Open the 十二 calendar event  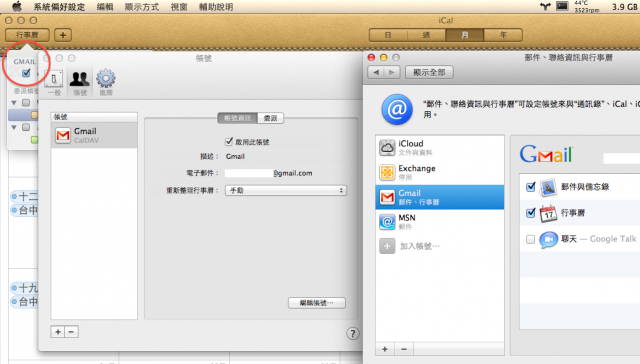tap(24, 196)
